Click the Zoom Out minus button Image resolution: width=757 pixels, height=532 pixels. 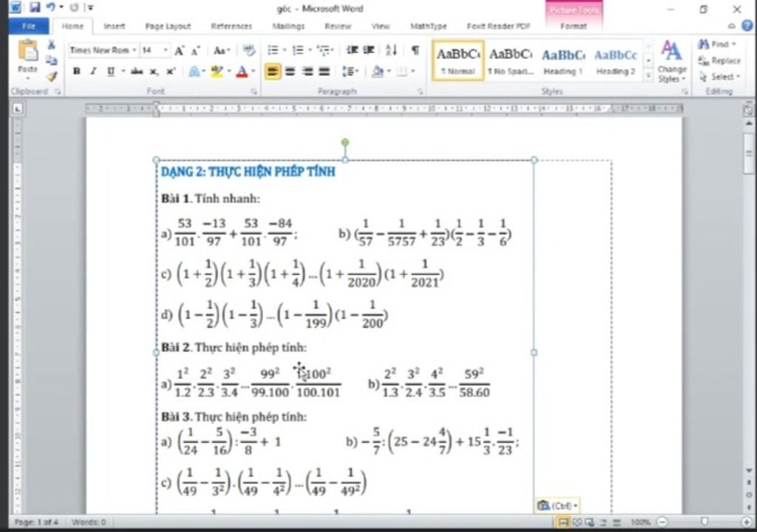coord(662,522)
